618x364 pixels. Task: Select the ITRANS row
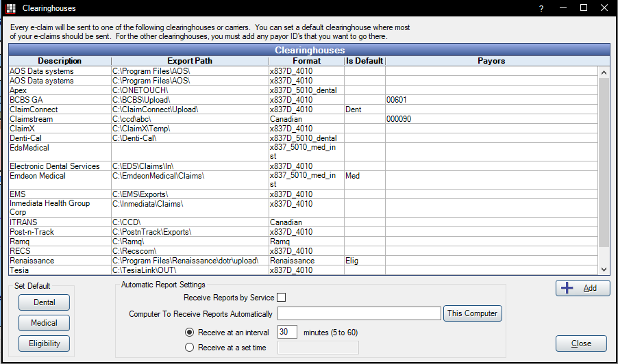304,222
